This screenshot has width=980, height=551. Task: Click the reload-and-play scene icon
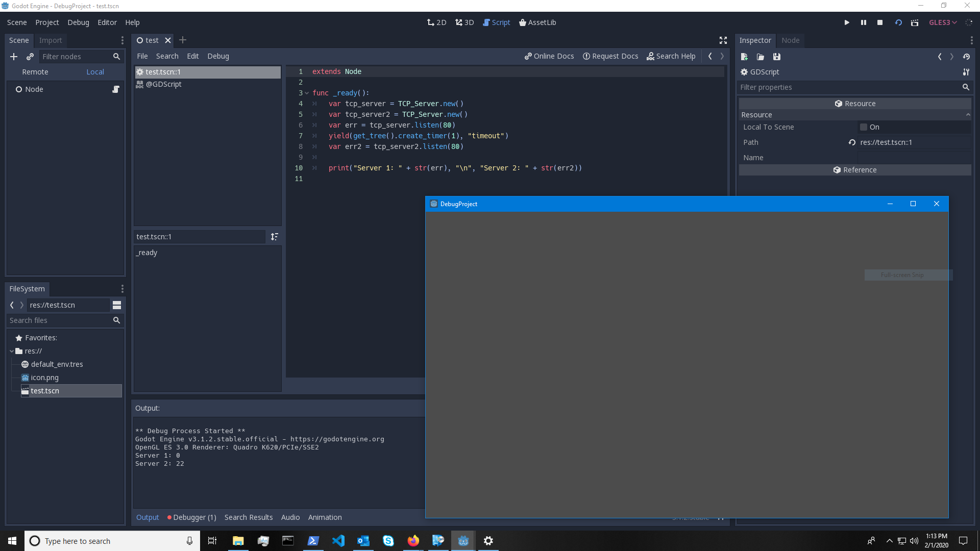coord(898,22)
